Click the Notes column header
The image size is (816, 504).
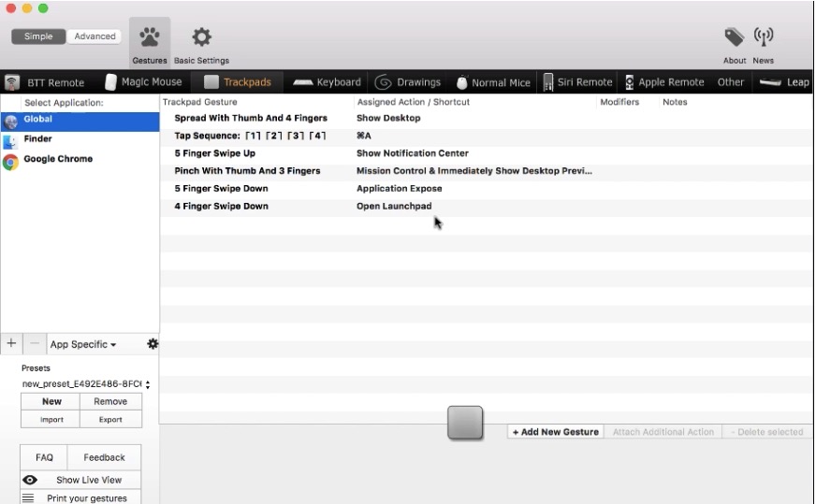pos(675,102)
